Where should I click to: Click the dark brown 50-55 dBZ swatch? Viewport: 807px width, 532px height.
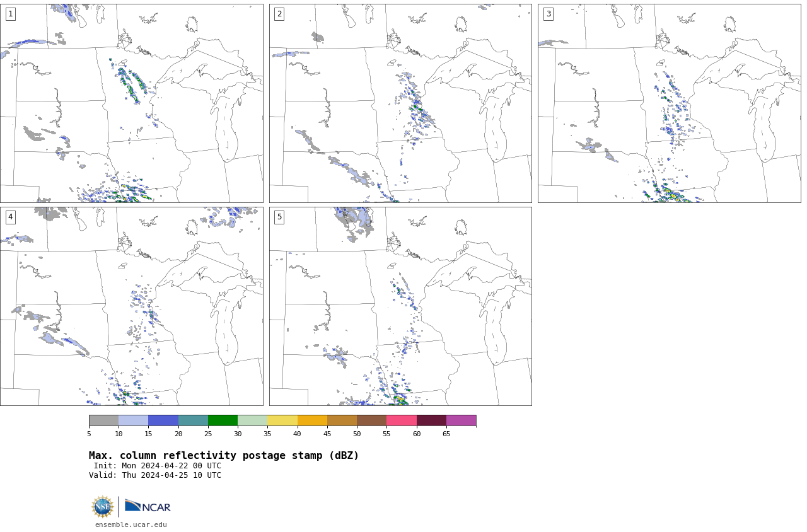tap(372, 420)
